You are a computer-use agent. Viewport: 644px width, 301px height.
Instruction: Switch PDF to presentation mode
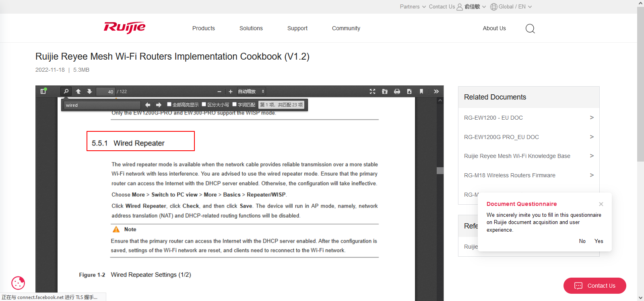point(372,91)
